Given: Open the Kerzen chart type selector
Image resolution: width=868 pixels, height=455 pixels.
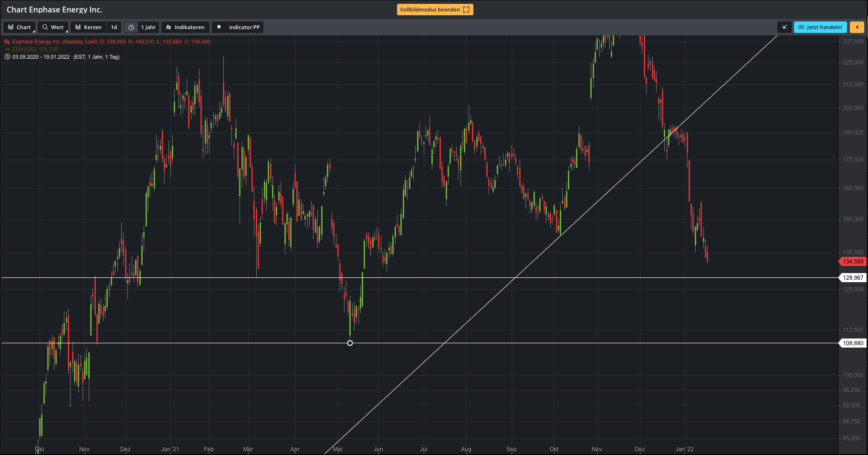Looking at the screenshot, I should pyautogui.click(x=88, y=27).
